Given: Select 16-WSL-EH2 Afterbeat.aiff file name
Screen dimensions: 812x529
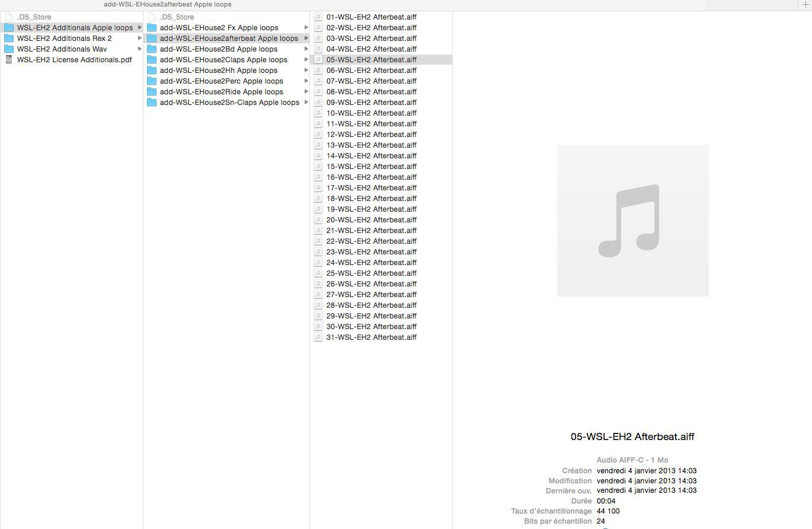Looking at the screenshot, I should [x=372, y=177].
